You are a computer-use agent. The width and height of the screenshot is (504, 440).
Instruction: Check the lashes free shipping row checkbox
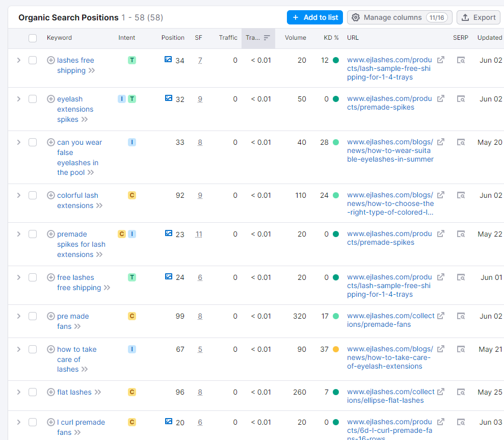point(33,60)
